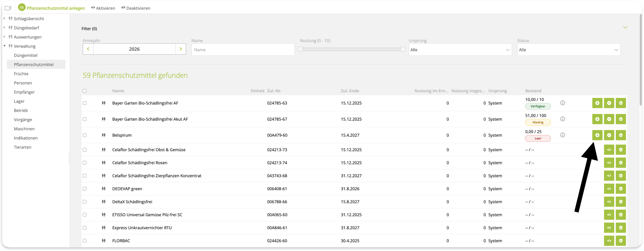Image resolution: width=644 pixels, height=251 pixels.
Task: Open the Status filter dropdown
Action: pos(568,50)
